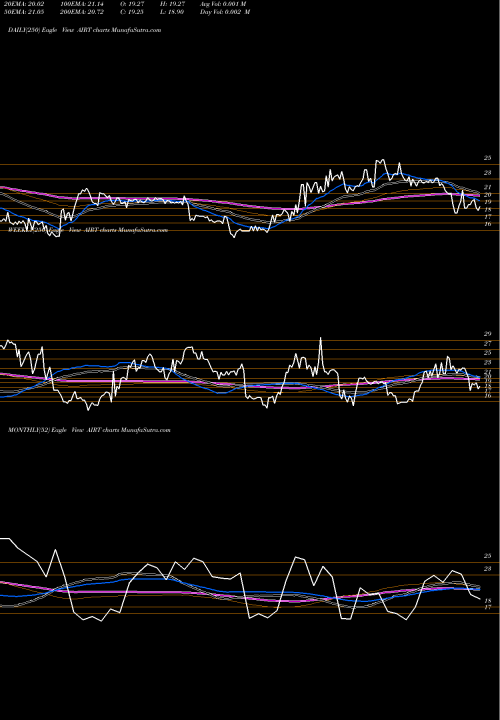Click the 50EMA value at the top
The width and height of the screenshot is (500, 720).
click(23, 12)
